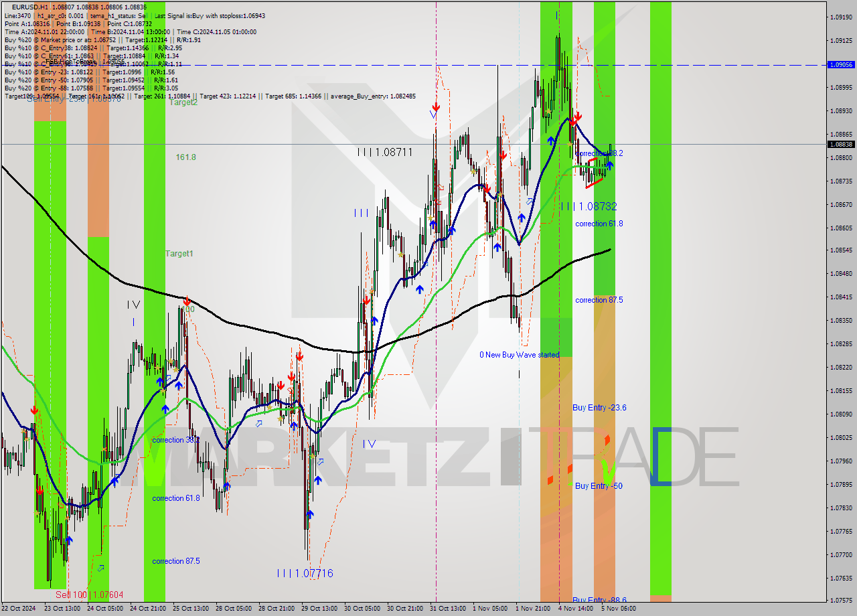Click the 1.08545 price axis value
The image size is (857, 616).
pyautogui.click(x=841, y=250)
